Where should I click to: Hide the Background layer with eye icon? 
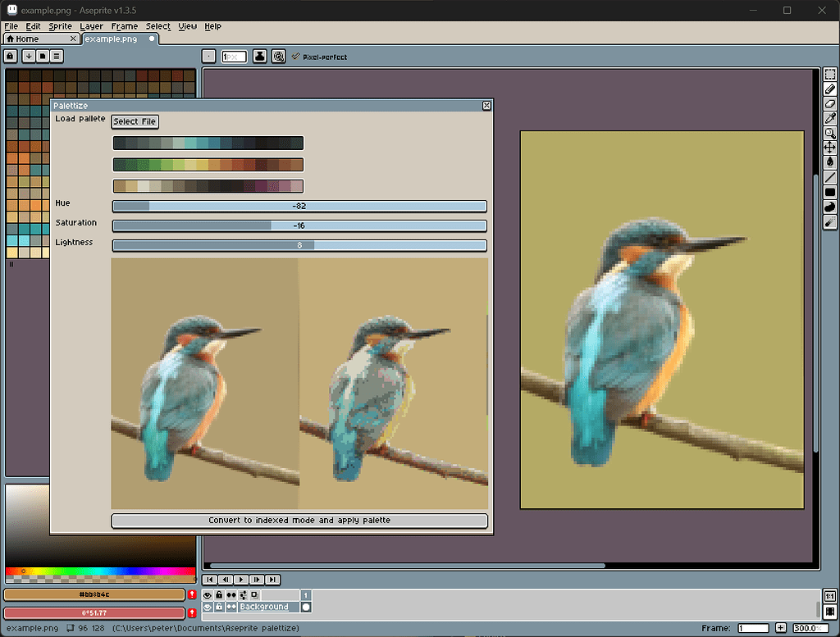pyautogui.click(x=208, y=607)
